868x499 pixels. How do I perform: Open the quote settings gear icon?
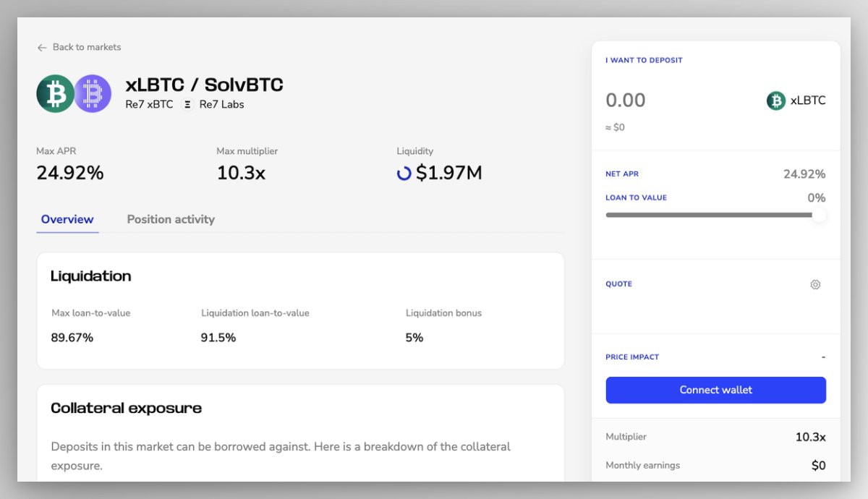coord(815,285)
